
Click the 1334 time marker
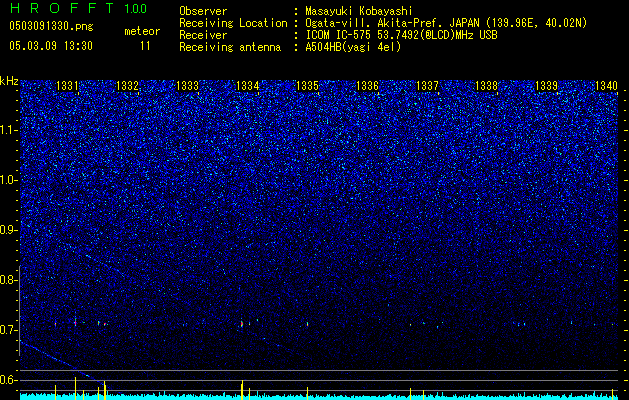tap(248, 85)
